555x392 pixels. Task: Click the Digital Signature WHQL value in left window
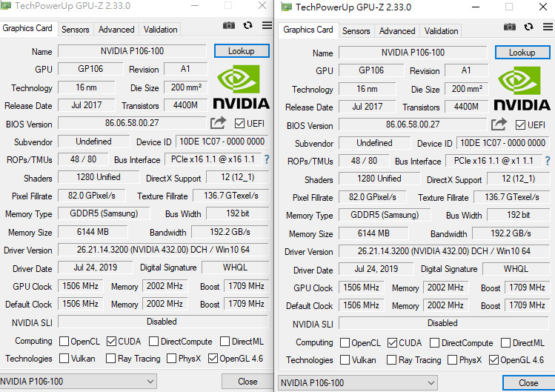tap(235, 268)
